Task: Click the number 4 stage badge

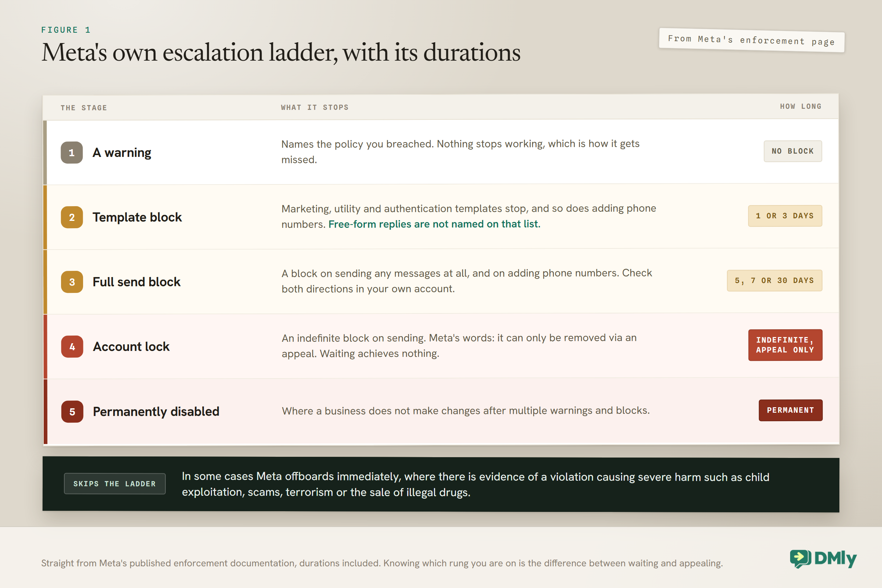Action: (x=72, y=347)
